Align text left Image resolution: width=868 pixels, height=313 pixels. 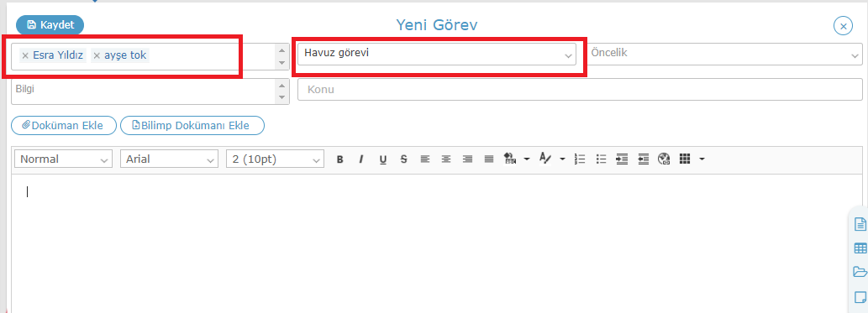point(424,159)
